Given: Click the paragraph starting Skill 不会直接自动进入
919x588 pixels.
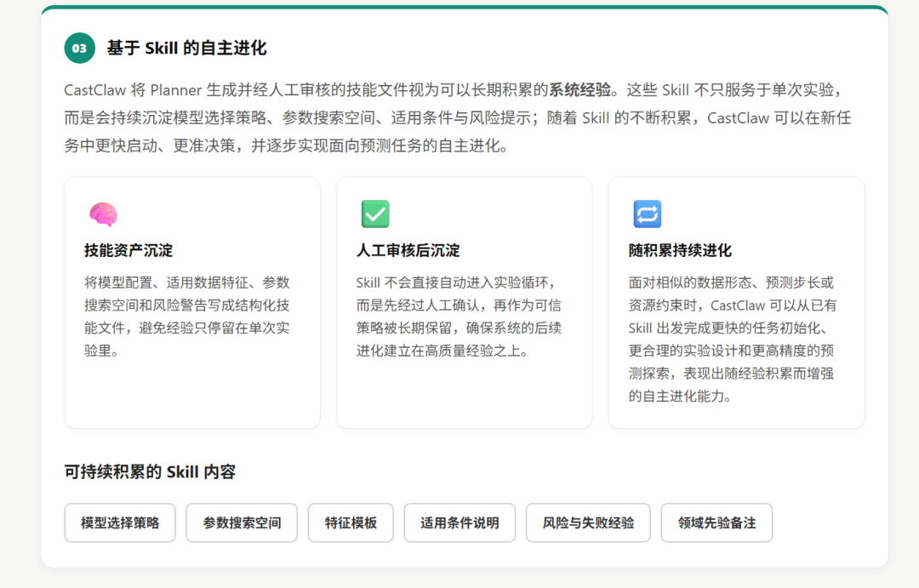Looking at the screenshot, I should click(x=459, y=317).
